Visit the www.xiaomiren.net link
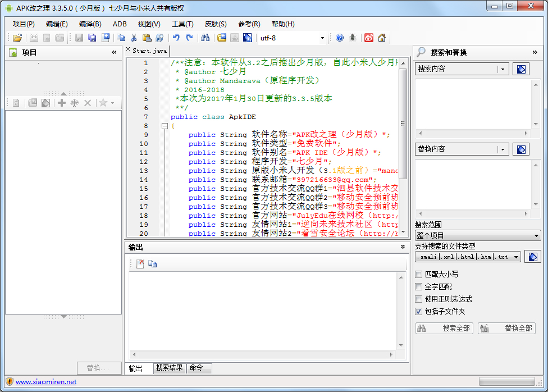The image size is (548, 392). (45, 381)
